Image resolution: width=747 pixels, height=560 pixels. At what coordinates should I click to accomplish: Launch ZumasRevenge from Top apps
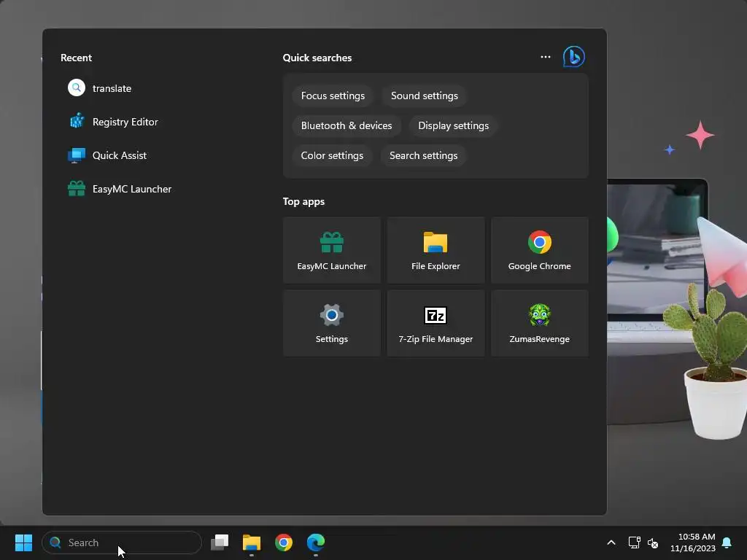[x=539, y=323]
